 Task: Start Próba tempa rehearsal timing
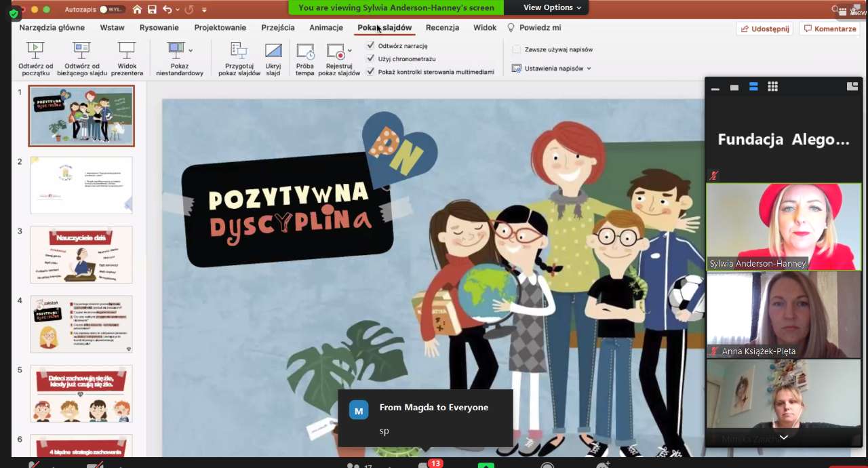[305, 52]
